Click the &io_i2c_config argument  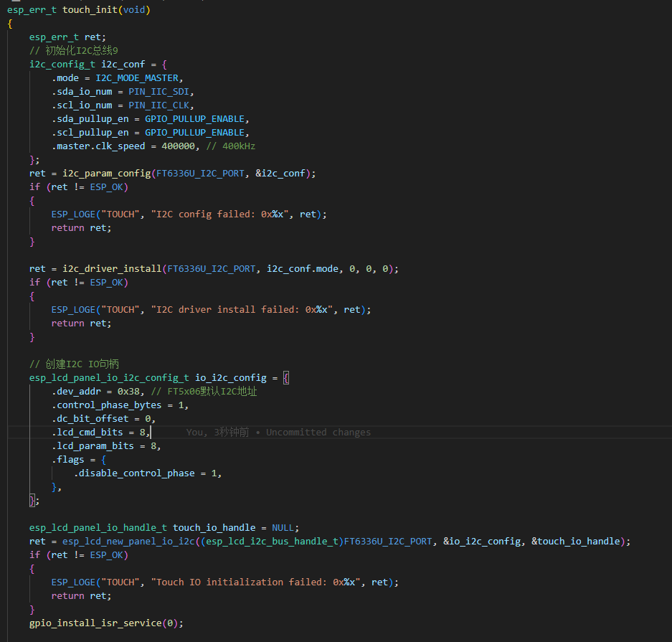coord(482,542)
